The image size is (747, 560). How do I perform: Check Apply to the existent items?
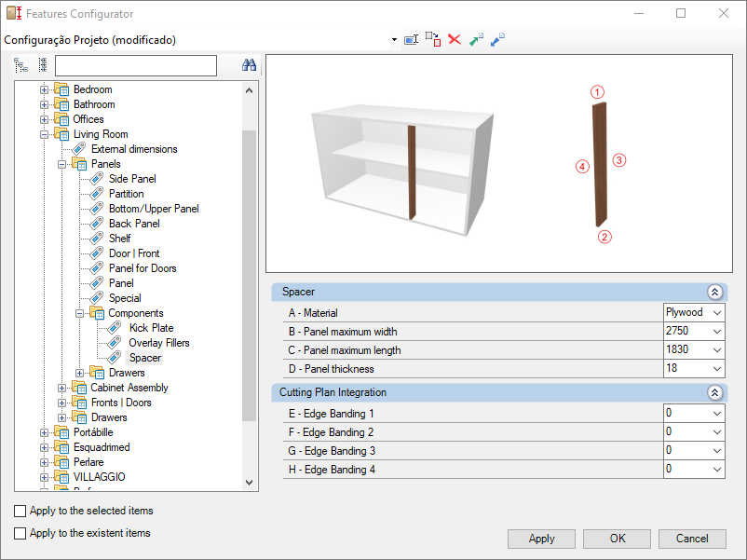(x=20, y=534)
